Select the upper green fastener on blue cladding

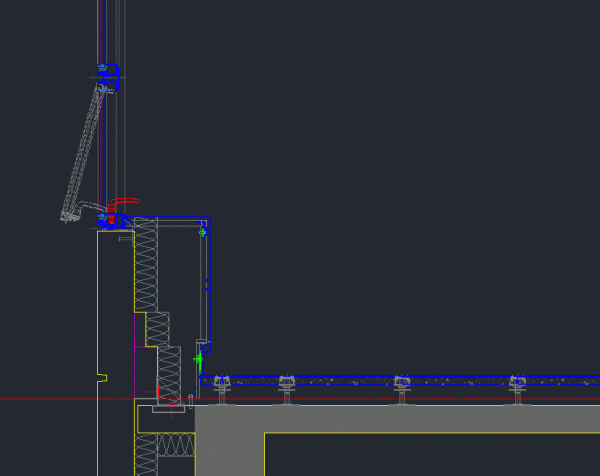pyautogui.click(x=203, y=232)
